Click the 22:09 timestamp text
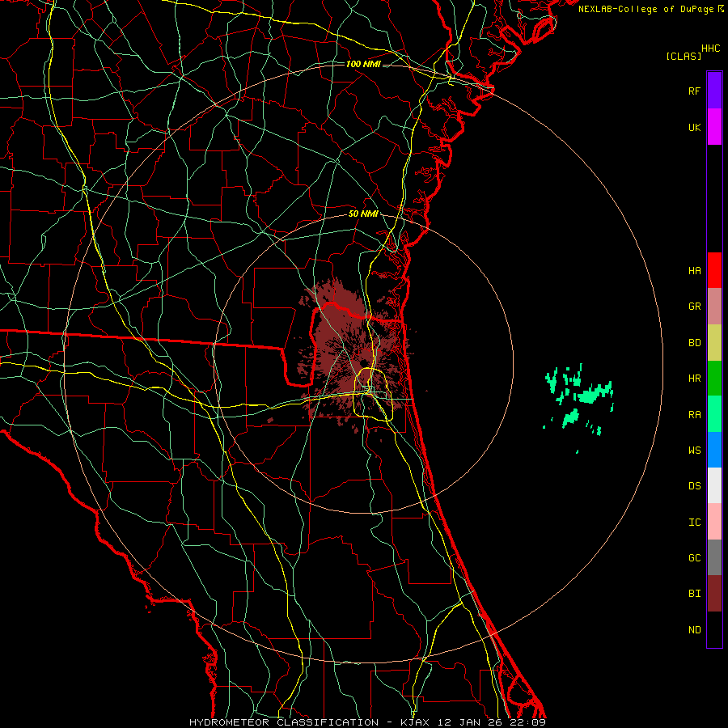The height and width of the screenshot is (728, 728). click(x=527, y=722)
